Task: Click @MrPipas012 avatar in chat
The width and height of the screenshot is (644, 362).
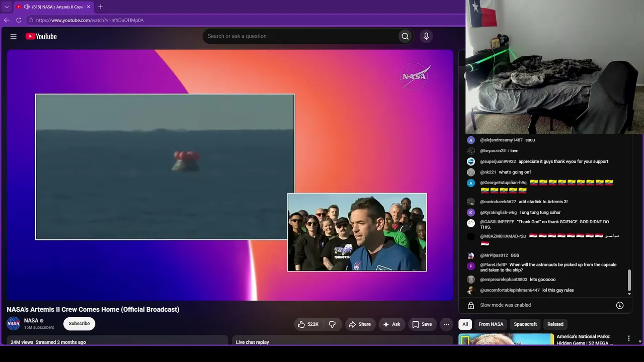Action: pyautogui.click(x=471, y=255)
